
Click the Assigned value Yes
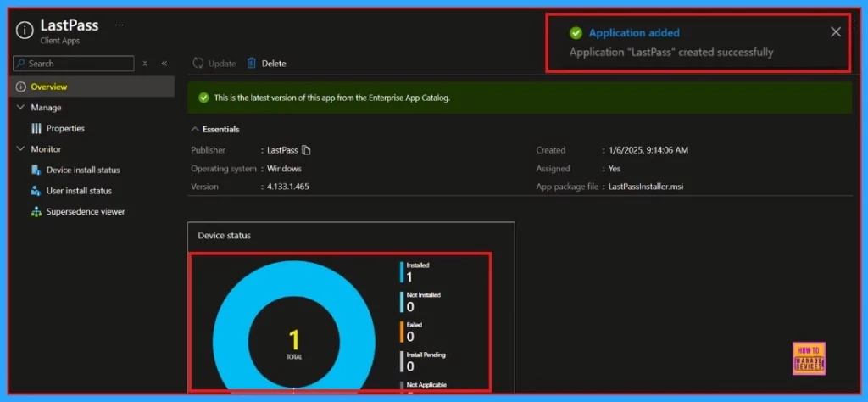(x=615, y=168)
